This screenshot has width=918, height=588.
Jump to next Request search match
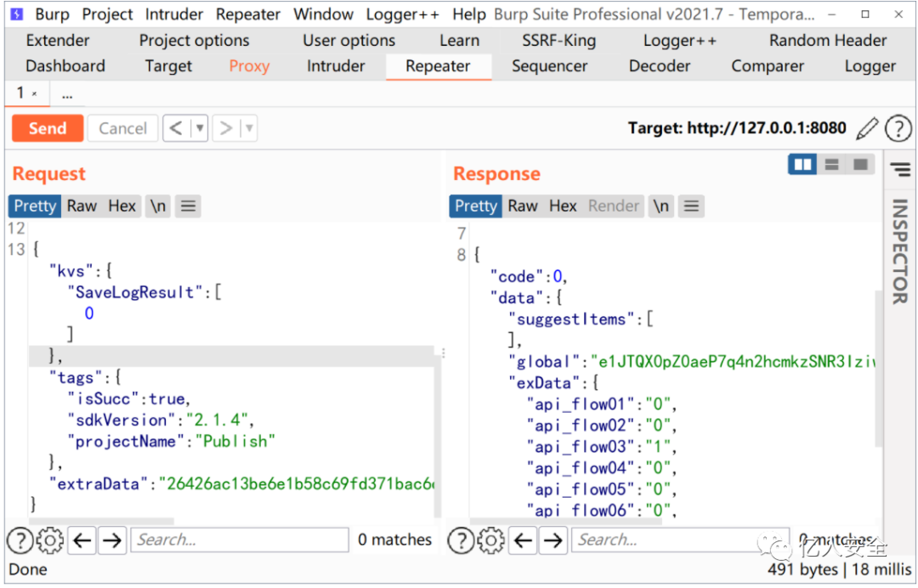(x=112, y=540)
